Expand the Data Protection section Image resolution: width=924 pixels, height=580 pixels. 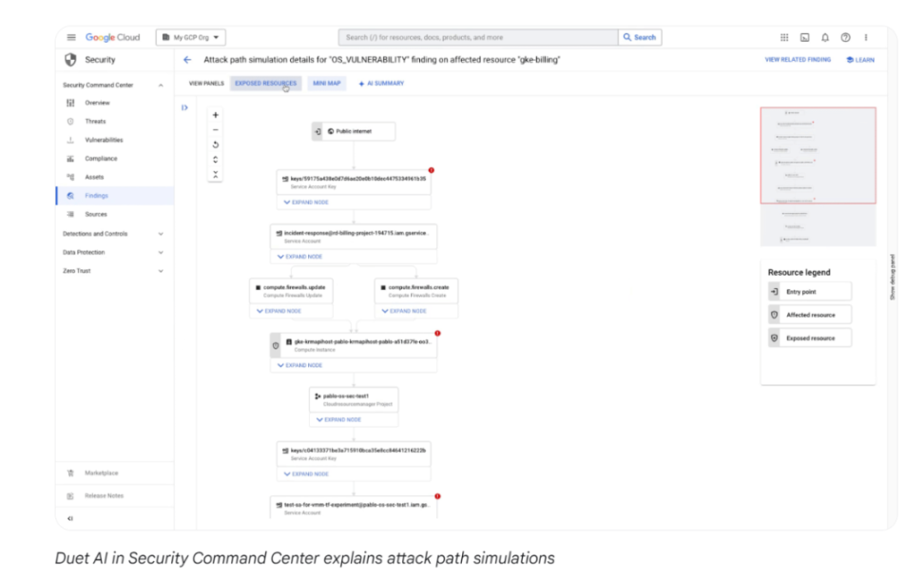(x=161, y=252)
